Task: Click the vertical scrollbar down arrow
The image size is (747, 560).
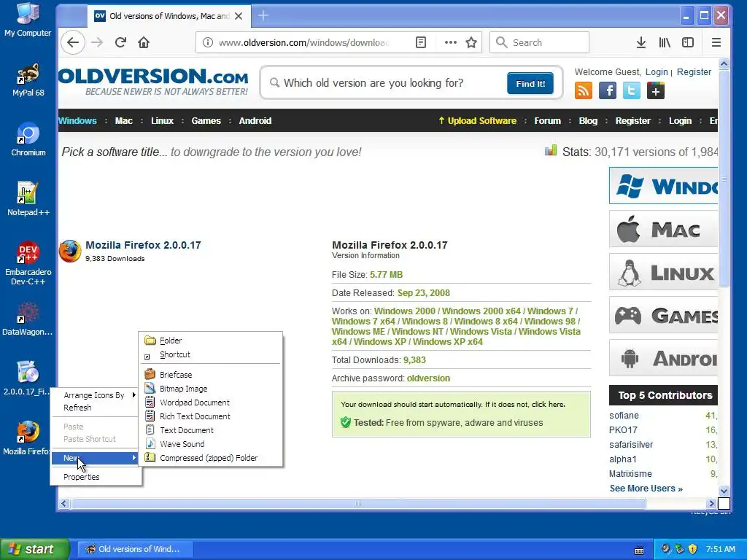Action: (724, 491)
